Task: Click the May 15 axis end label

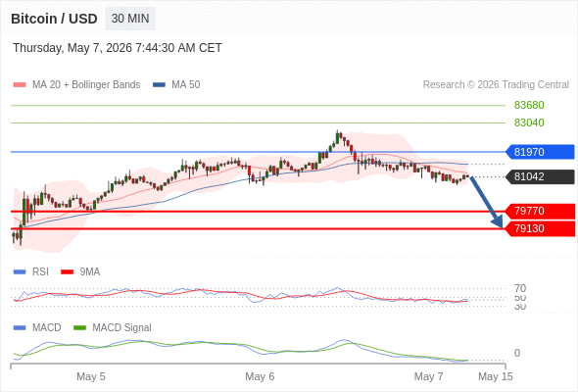Action: [496, 376]
